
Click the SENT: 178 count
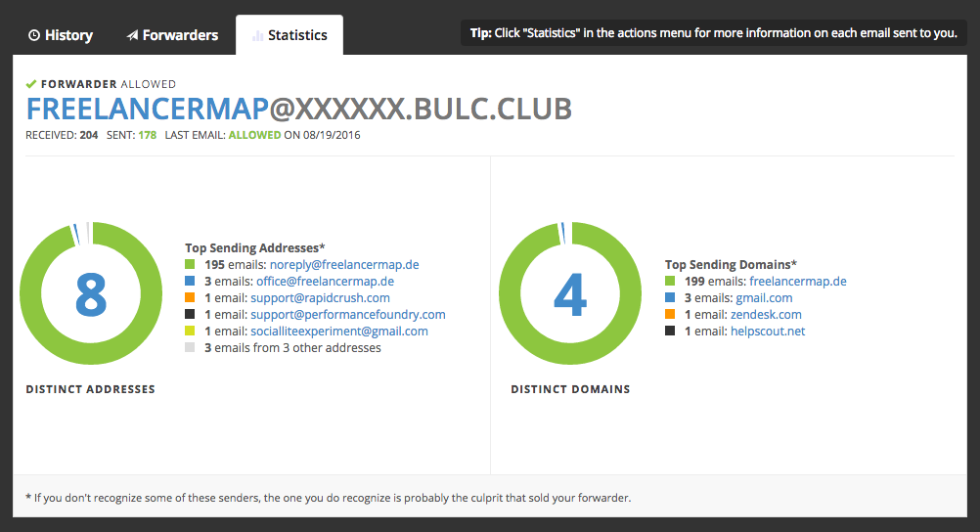click(131, 135)
